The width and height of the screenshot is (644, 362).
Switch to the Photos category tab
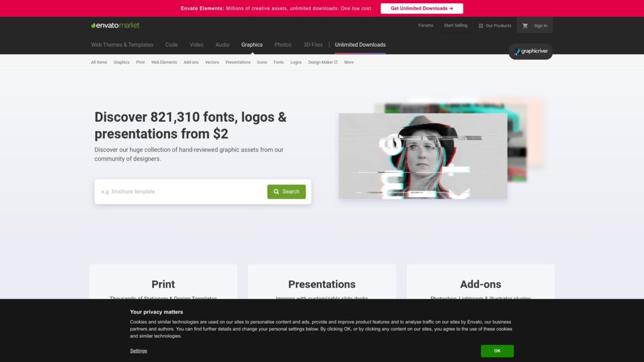coord(283,45)
